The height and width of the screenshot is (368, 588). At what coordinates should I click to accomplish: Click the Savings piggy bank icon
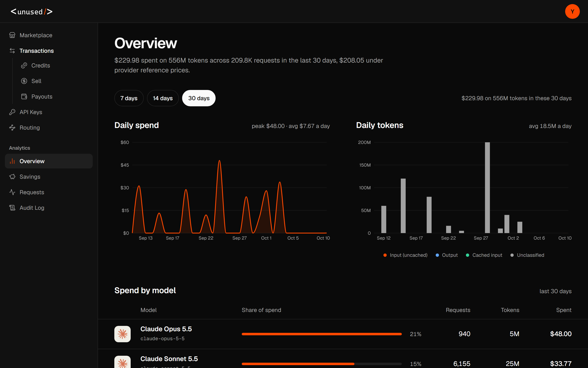click(x=12, y=177)
